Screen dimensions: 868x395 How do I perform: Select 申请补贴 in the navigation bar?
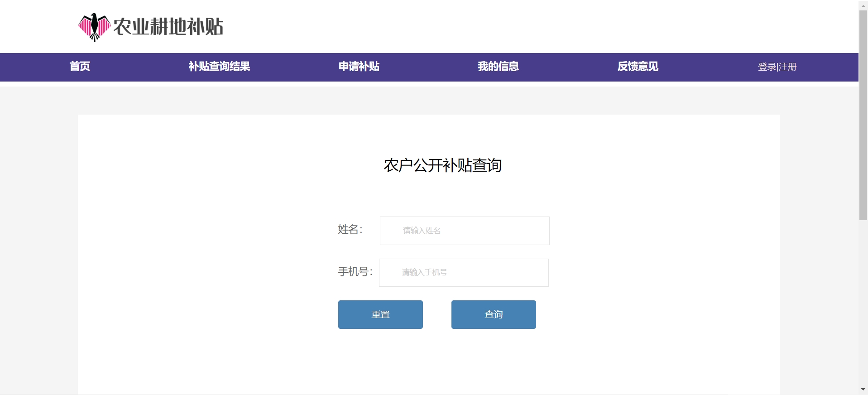coord(359,67)
